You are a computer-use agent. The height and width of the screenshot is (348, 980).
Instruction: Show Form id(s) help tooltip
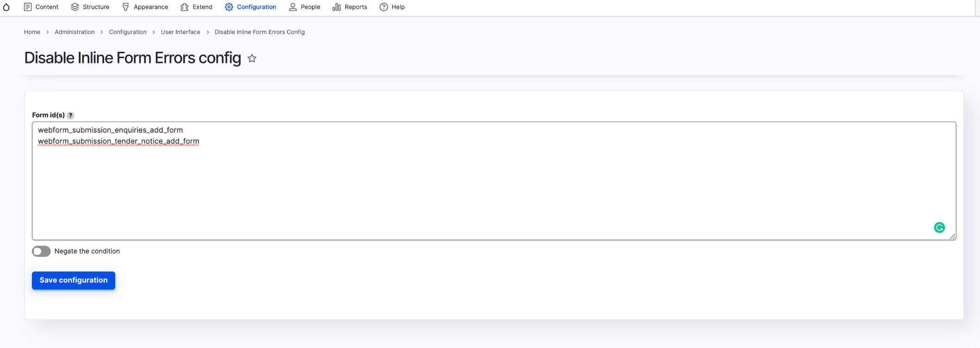(x=70, y=116)
